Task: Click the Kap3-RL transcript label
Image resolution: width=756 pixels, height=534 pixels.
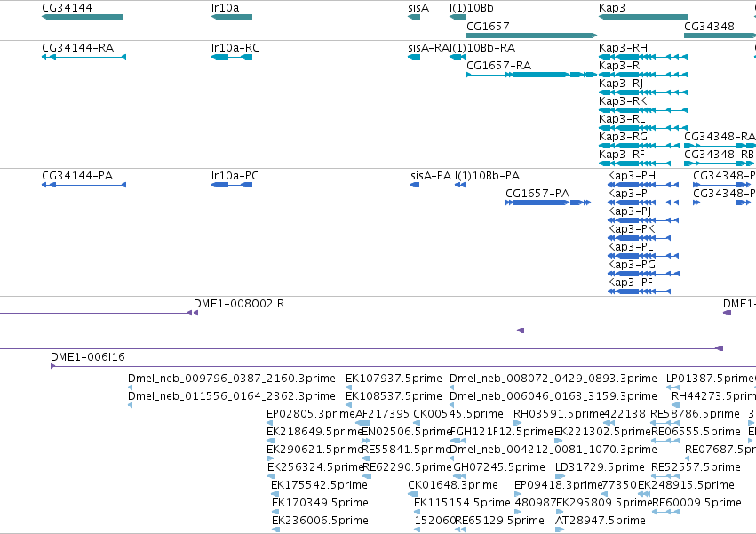Action: 622,119
